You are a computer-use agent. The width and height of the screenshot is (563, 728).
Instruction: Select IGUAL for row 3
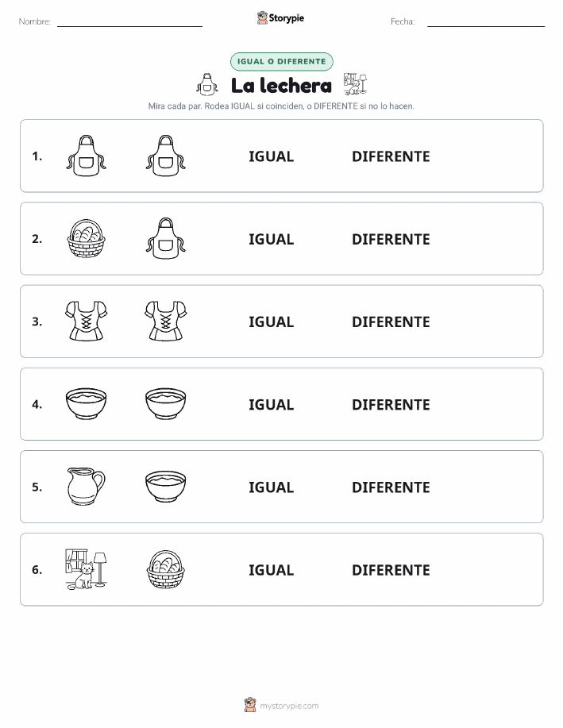(x=272, y=322)
